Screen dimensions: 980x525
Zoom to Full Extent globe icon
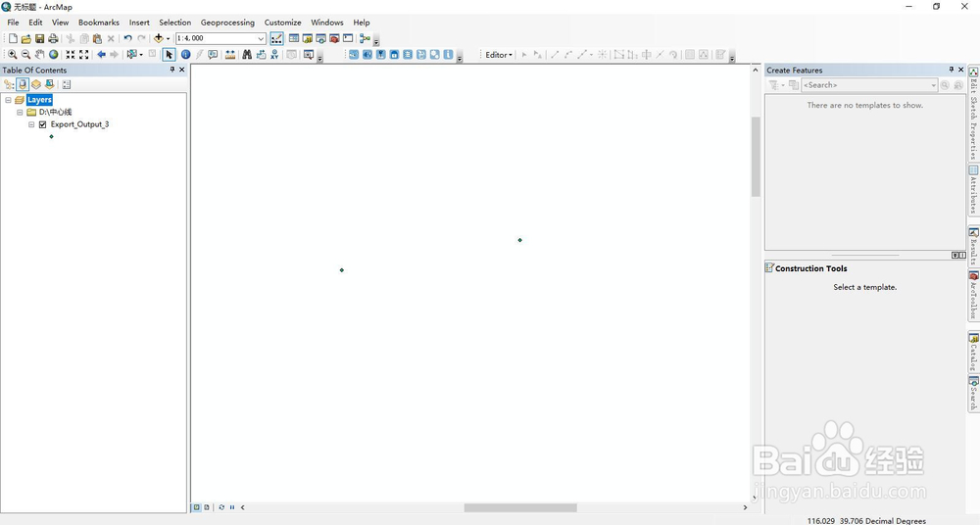tap(53, 55)
